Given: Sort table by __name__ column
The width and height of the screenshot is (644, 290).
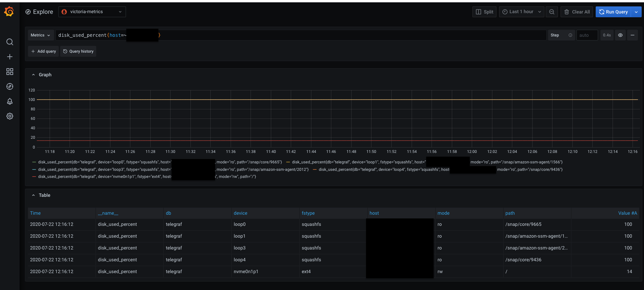Looking at the screenshot, I should click(x=108, y=213).
